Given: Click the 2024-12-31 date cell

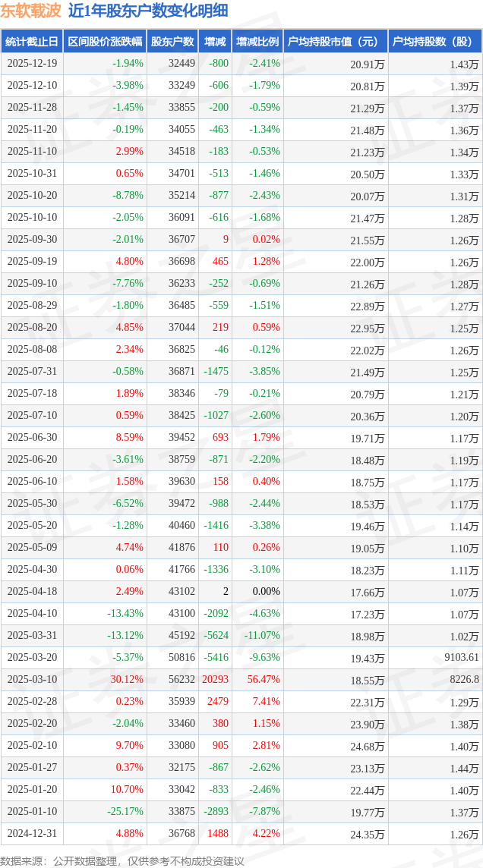Looking at the screenshot, I should 32,833.
